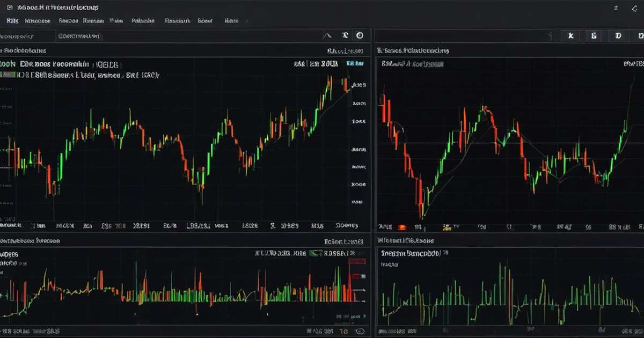This screenshot has height=338, width=644.
Task: Click the small icon just left of K button
Action: (548, 36)
